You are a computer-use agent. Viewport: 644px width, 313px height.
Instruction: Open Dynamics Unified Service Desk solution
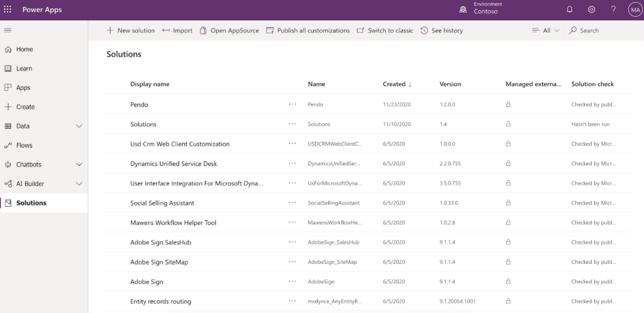coord(174,164)
